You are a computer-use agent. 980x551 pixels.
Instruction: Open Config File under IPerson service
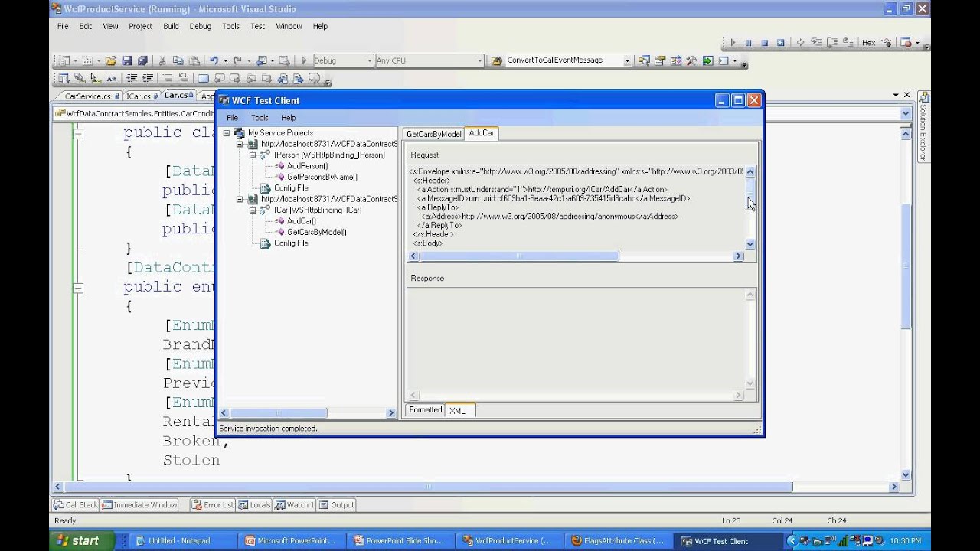click(291, 187)
